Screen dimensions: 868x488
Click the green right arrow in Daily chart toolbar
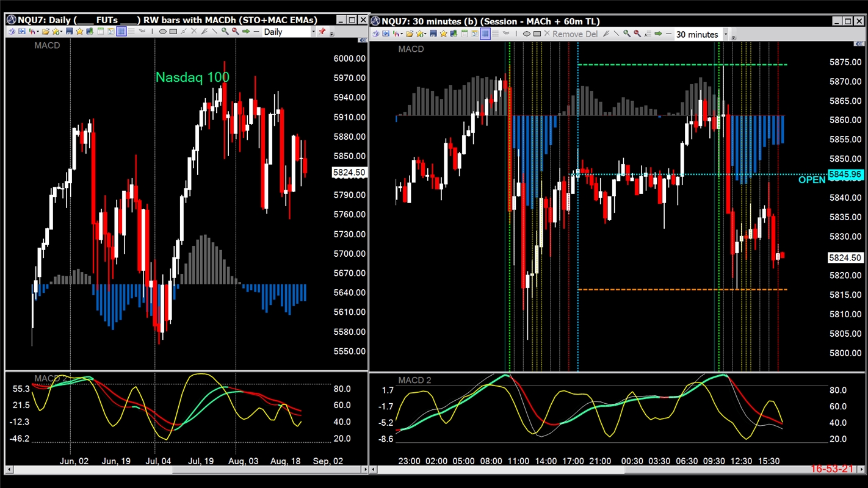(x=246, y=32)
